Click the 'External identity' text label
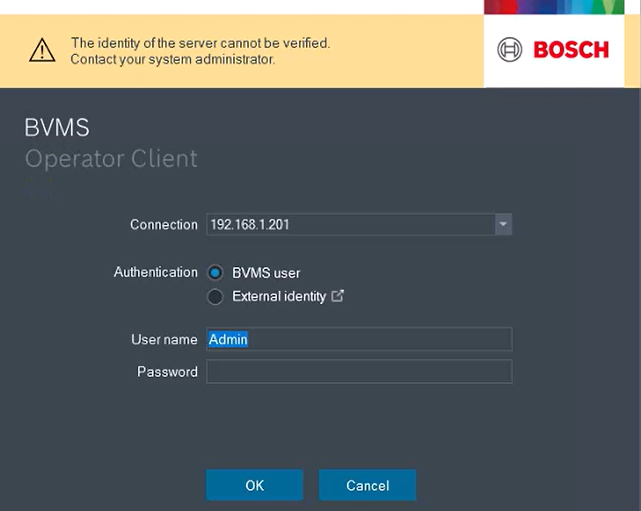The height and width of the screenshot is (511, 641). [279, 296]
